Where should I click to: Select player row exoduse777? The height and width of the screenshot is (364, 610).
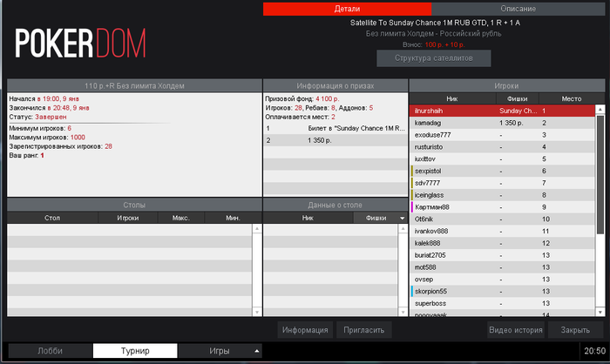(x=502, y=135)
